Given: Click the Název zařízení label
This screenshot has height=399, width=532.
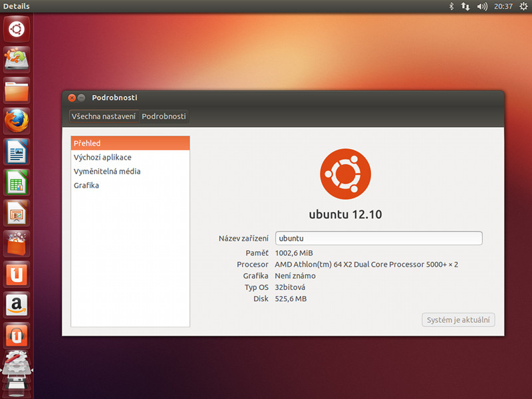Looking at the screenshot, I should click(243, 239).
